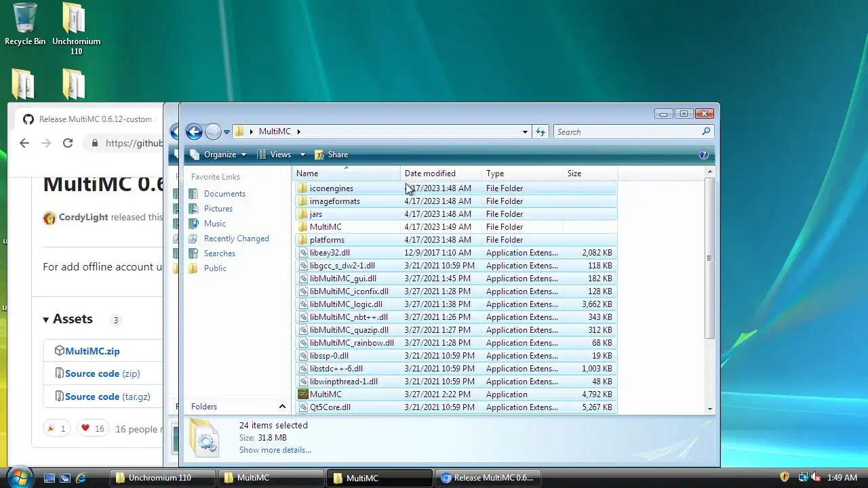Open the recent pages dropdown arrow
868x488 pixels.
tap(226, 132)
